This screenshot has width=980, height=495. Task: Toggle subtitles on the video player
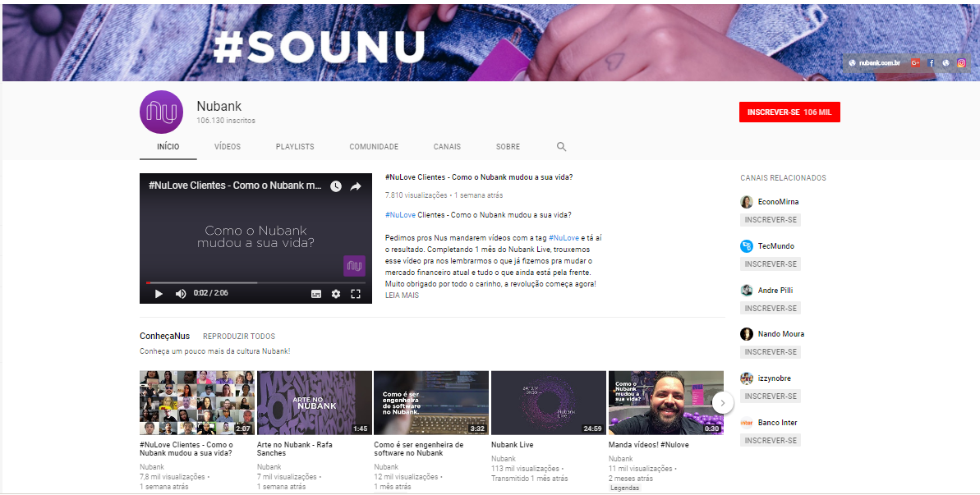[316, 293]
